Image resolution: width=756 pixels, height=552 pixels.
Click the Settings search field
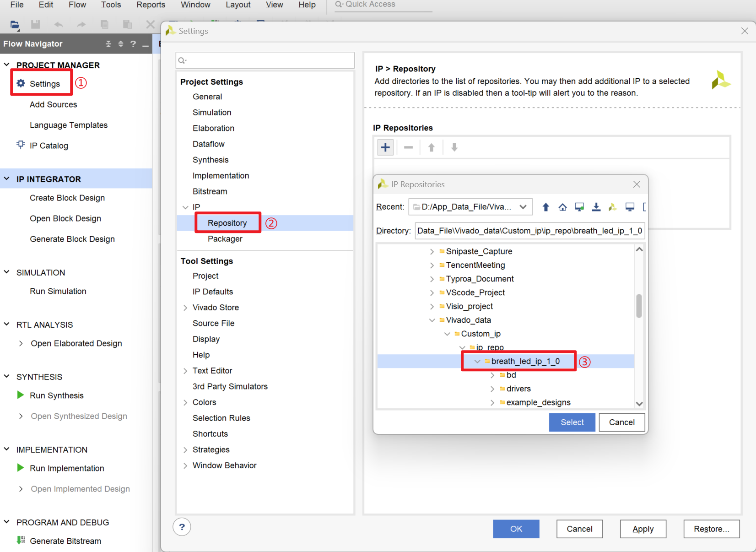tap(265, 60)
